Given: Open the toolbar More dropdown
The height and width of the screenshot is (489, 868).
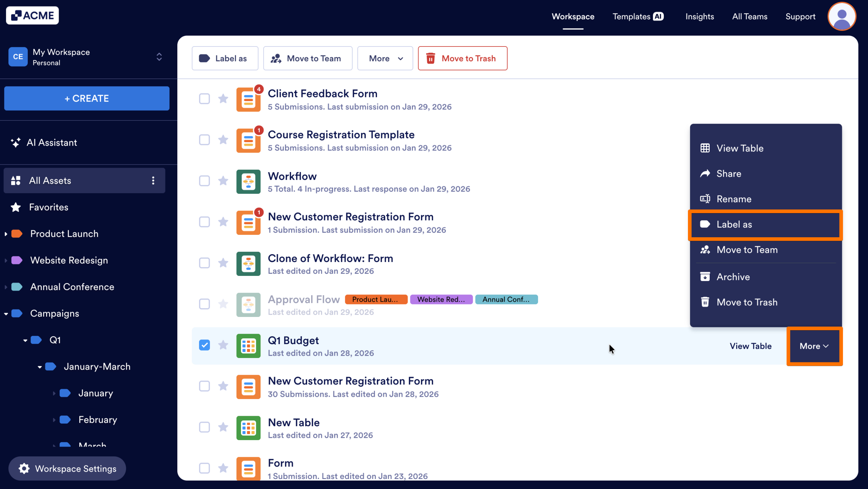Looking at the screenshot, I should tap(385, 58).
